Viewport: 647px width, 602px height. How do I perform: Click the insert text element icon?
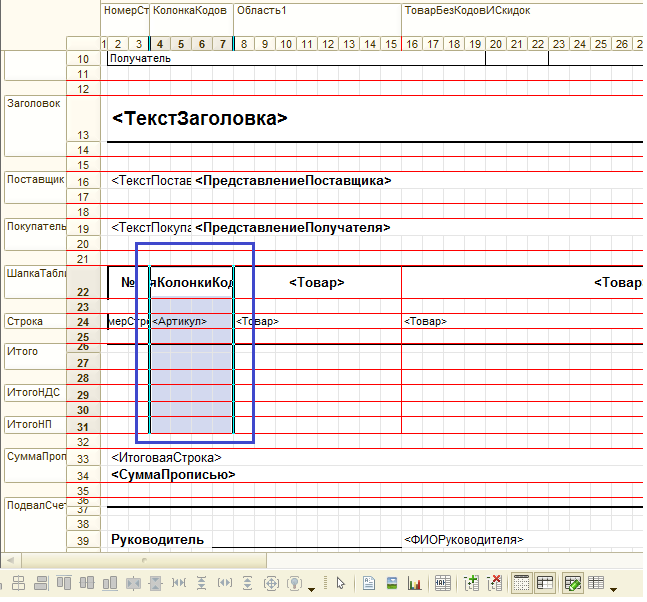pyautogui.click(x=368, y=583)
